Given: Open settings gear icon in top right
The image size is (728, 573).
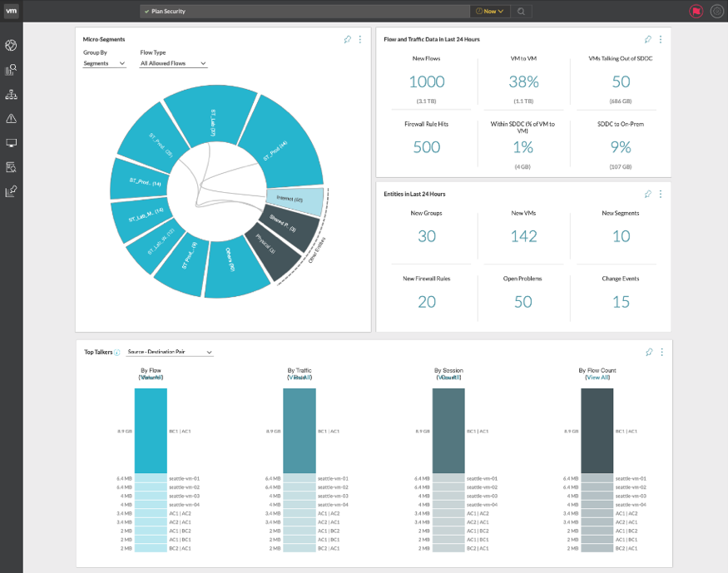Looking at the screenshot, I should (x=717, y=11).
